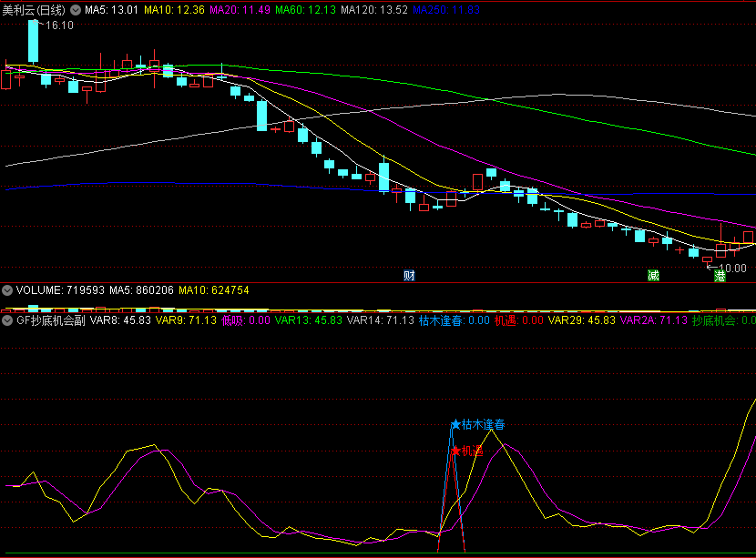Expand the main chart indicator dropdown
Image resolution: width=756 pixels, height=558 pixels.
(76, 10)
